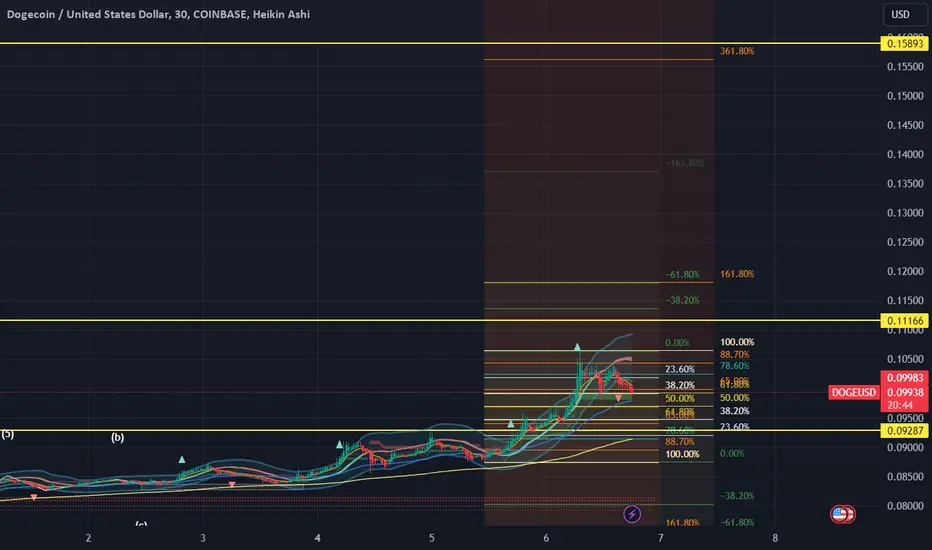The height and width of the screenshot is (550, 932).
Task: Select the (5) Elliott wave label
Action: pyautogui.click(x=7, y=435)
